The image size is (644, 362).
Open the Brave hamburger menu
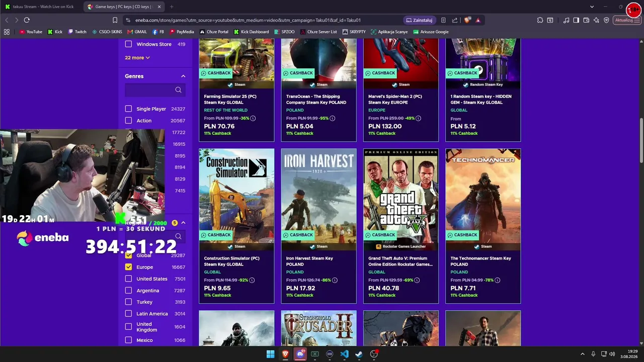(638, 20)
